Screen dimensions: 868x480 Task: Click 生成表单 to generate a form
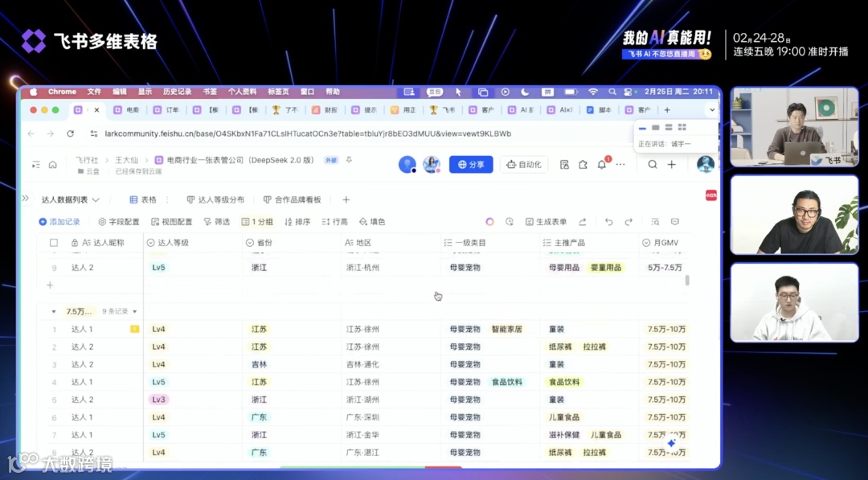tap(546, 221)
